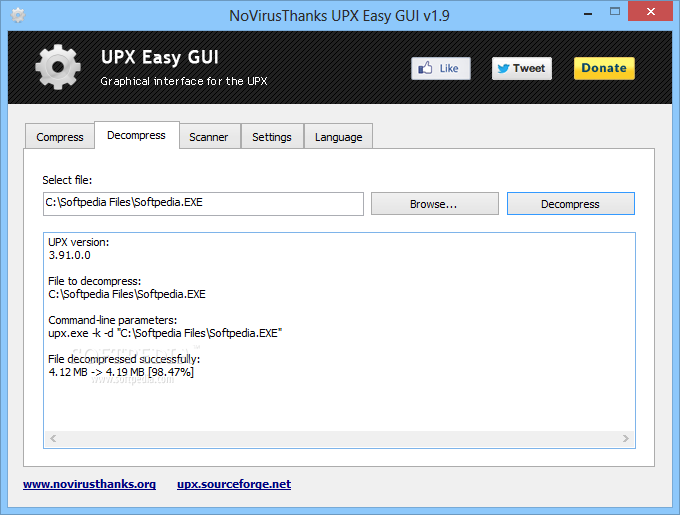The width and height of the screenshot is (680, 515).
Task: Select the Decompress tab
Action: coord(137,135)
